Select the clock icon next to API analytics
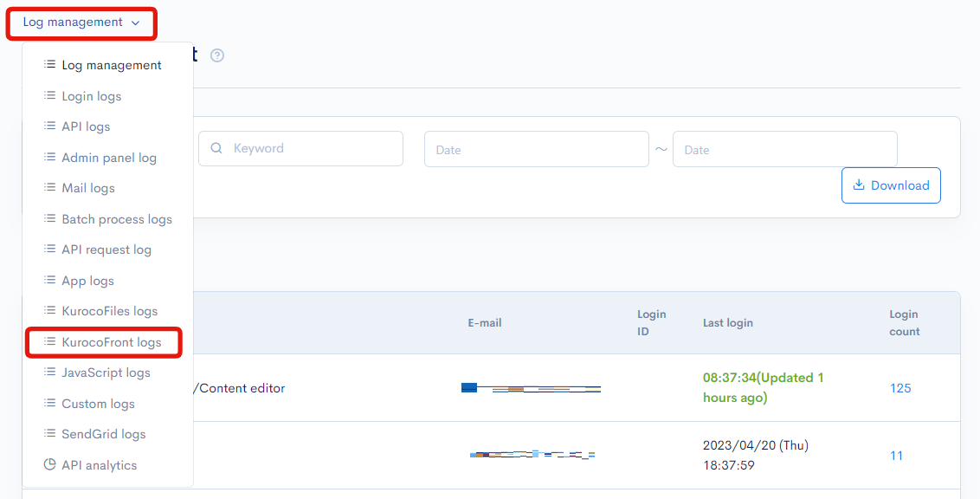 [x=50, y=464]
